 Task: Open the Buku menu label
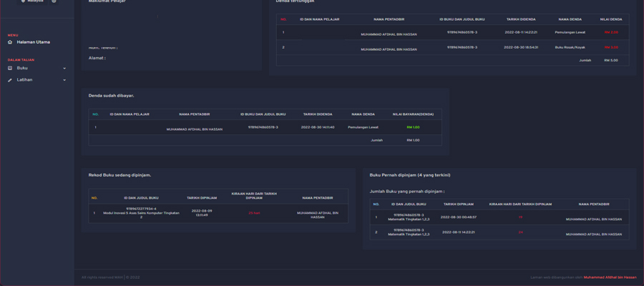[22, 69]
